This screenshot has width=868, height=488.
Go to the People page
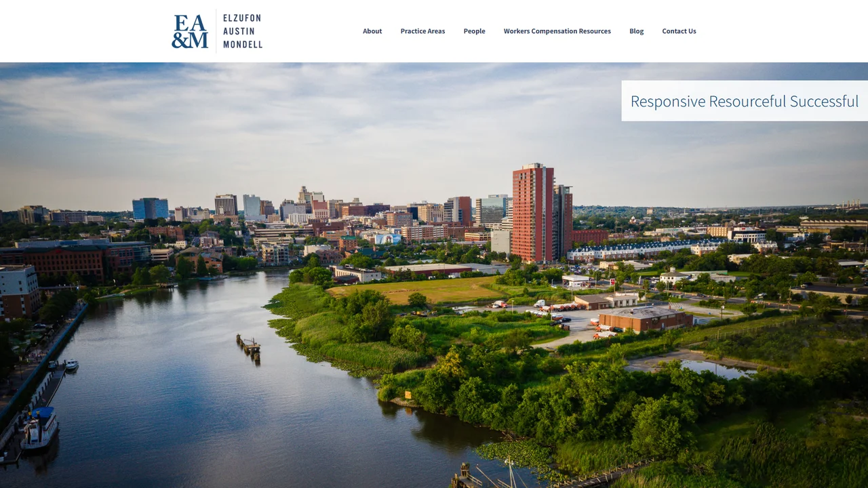pos(474,31)
